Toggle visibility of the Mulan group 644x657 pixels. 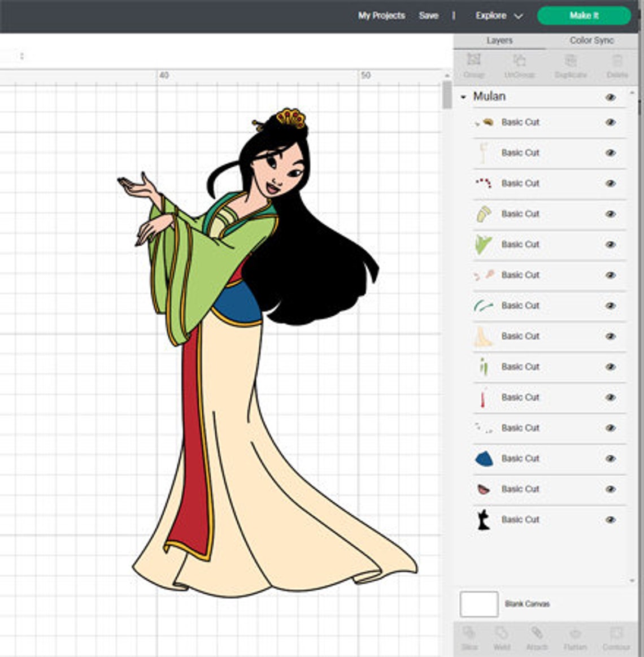610,97
